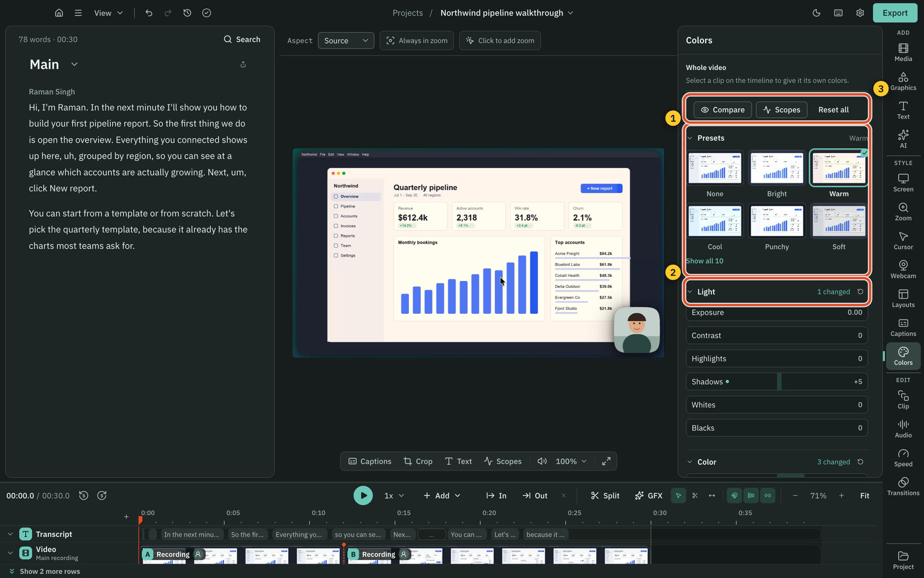The width and height of the screenshot is (924, 578).
Task: Open the Zoom style panel
Action: click(x=903, y=212)
